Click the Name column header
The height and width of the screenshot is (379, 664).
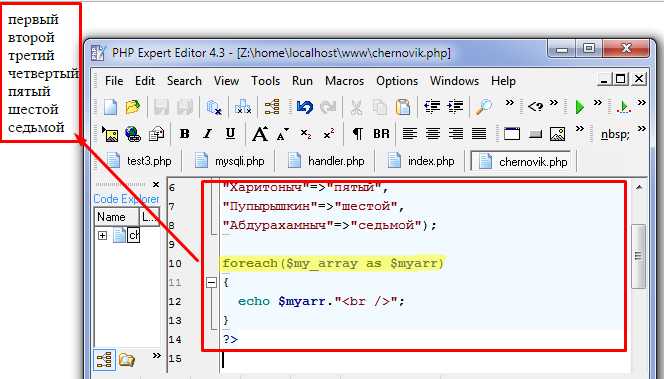click(x=116, y=217)
